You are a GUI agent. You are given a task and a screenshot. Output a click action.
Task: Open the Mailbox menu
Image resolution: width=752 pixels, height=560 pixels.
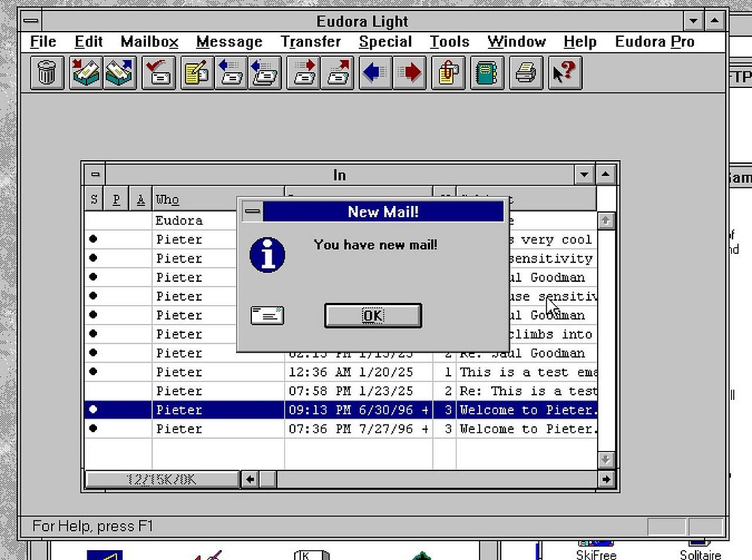(x=149, y=42)
